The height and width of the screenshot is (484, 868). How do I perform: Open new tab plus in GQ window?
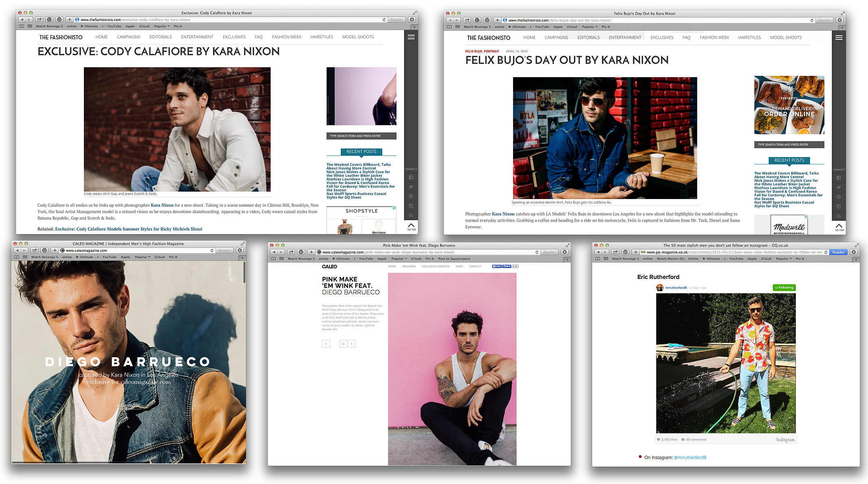[x=856, y=259]
